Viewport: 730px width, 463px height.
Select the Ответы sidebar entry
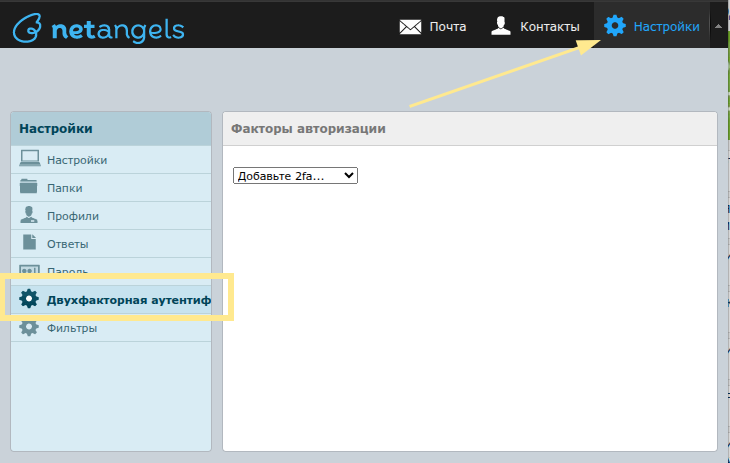coord(68,244)
